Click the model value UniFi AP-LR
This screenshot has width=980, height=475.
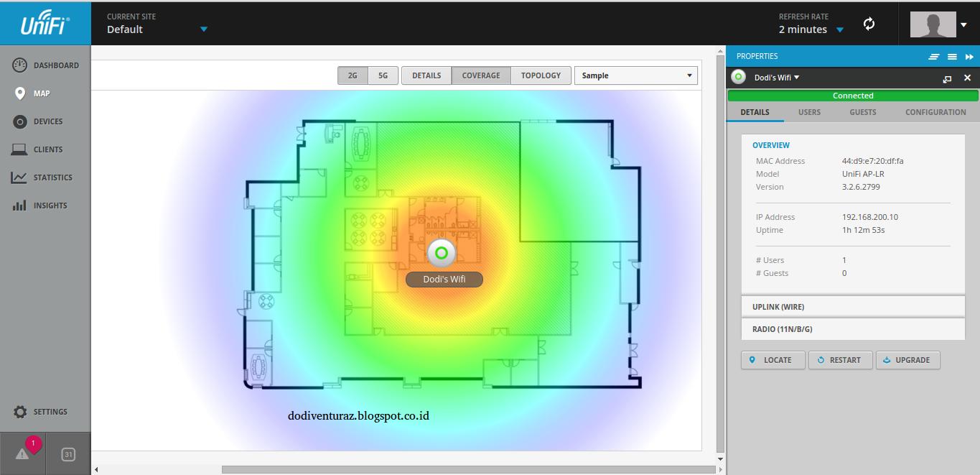tap(863, 174)
